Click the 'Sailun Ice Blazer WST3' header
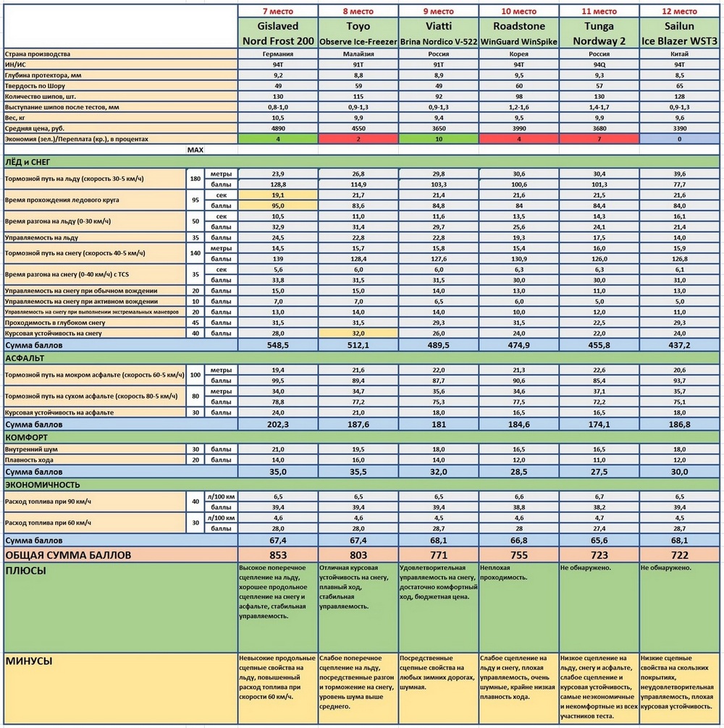The height and width of the screenshot is (728, 724). coord(679,33)
